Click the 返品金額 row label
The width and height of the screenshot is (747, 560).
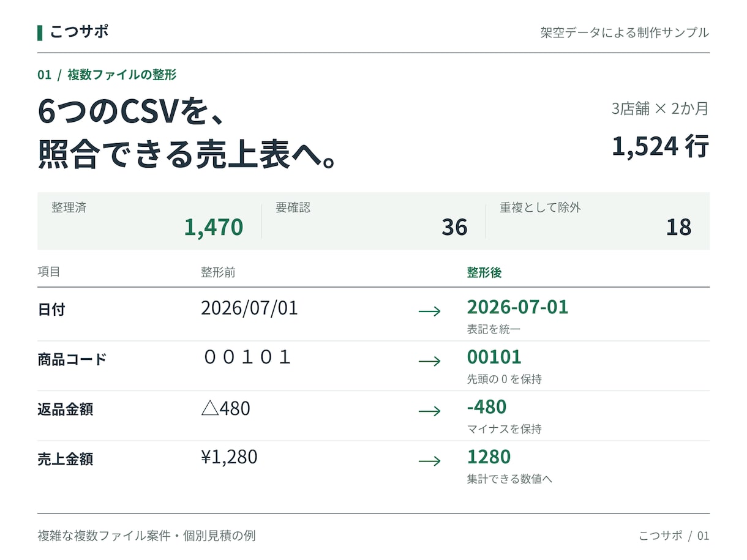pos(66,409)
